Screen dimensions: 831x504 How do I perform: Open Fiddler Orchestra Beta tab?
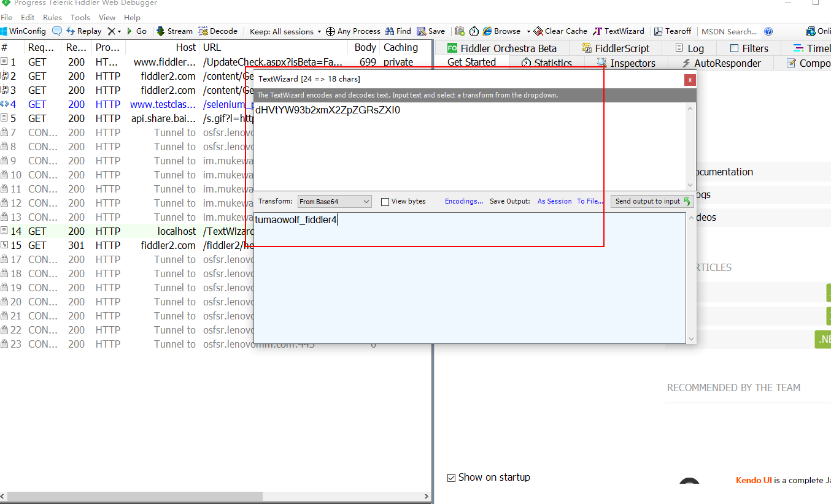pos(502,48)
